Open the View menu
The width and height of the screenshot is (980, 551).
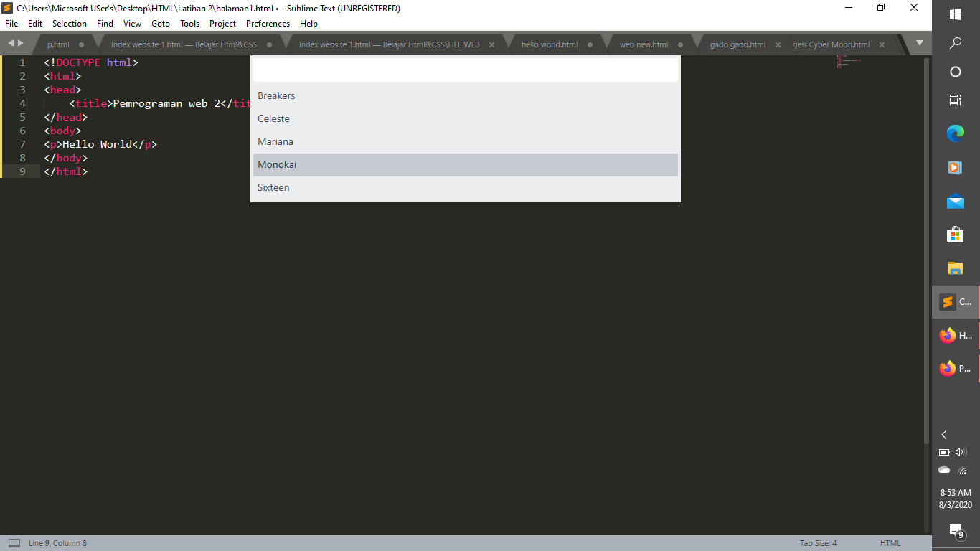132,24
